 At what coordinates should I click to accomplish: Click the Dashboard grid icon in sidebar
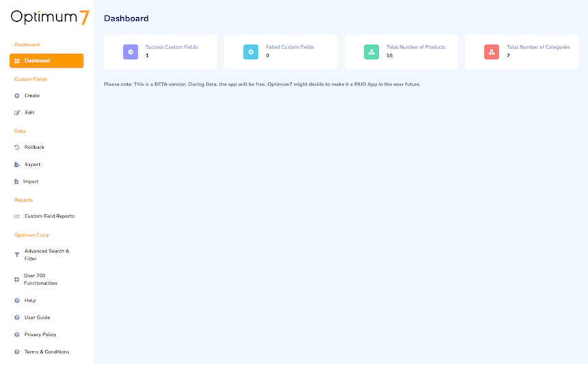(17, 61)
